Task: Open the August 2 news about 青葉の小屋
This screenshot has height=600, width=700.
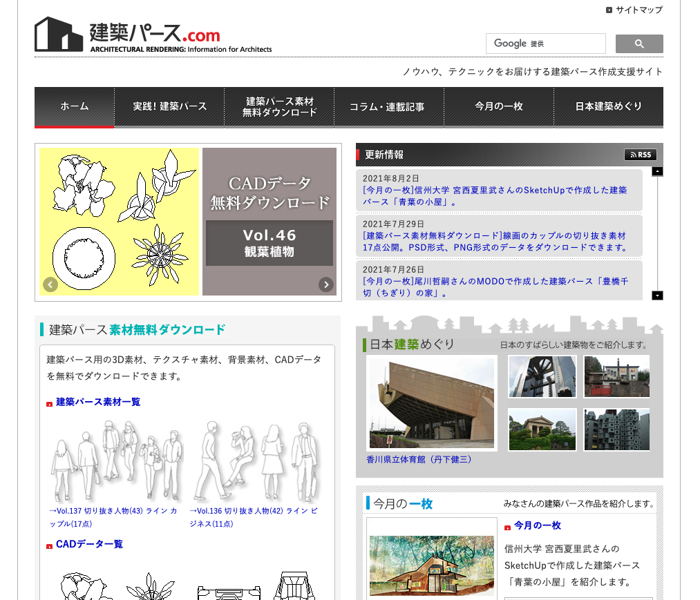Action: click(x=495, y=196)
